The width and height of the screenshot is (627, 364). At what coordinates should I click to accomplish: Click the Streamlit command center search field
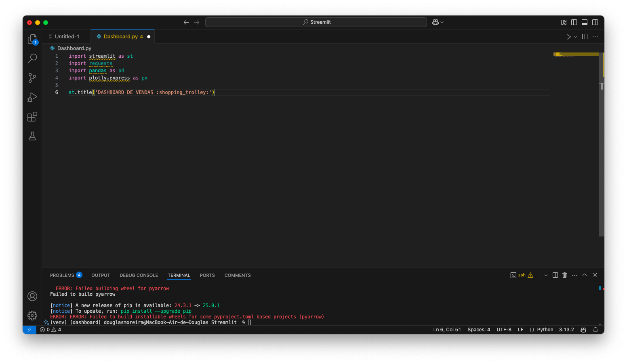[x=316, y=22]
